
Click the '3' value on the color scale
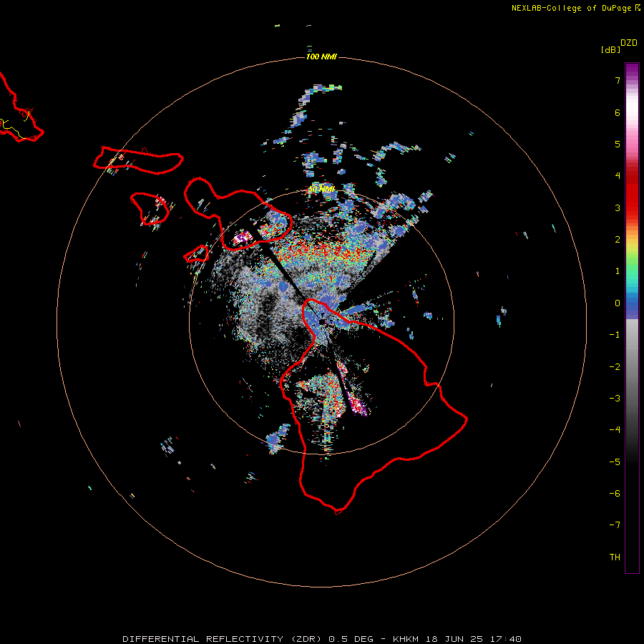point(618,208)
